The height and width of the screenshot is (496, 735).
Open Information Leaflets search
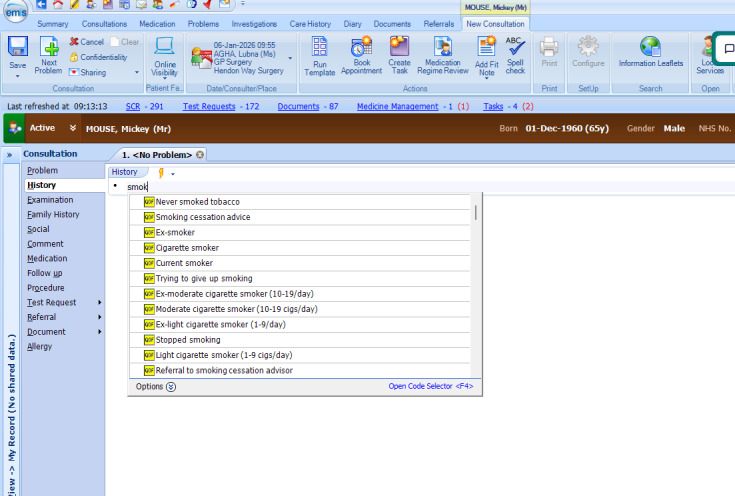651,52
